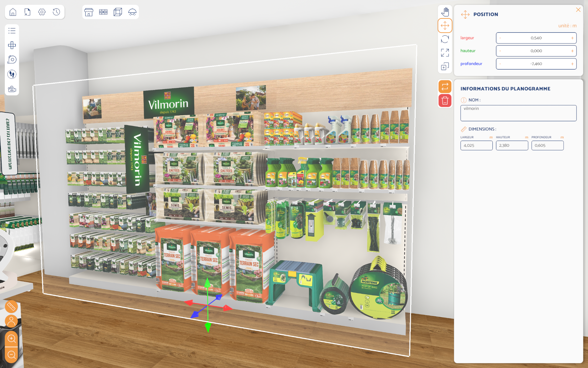Screen dimensions: 588x368
Task: Select the hand pan tool
Action: pos(445,12)
